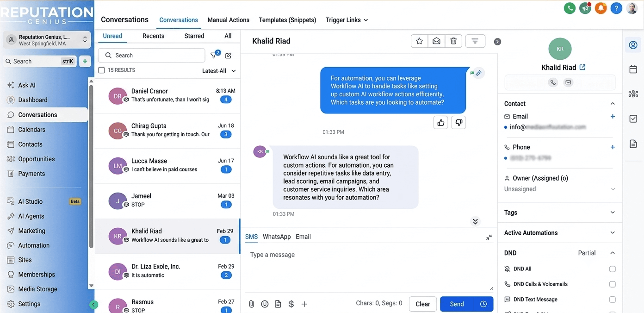Click the conversation search field
The image size is (644, 313).
point(152,55)
